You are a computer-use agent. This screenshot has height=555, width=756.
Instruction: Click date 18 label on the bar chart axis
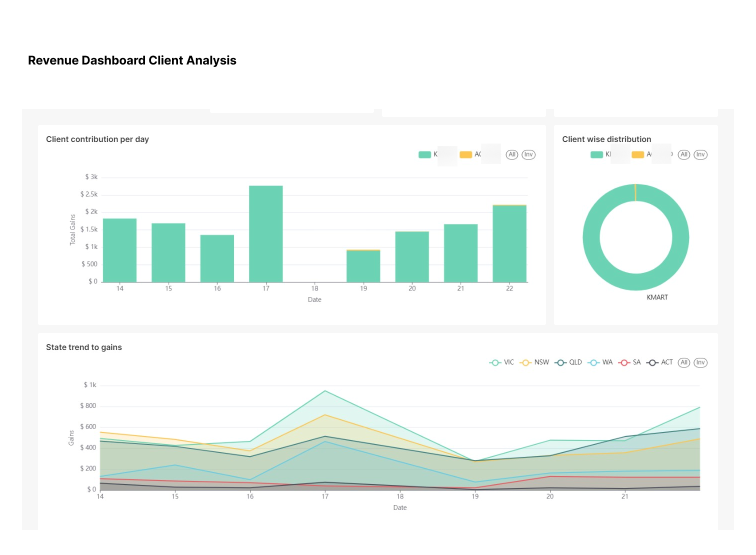tap(314, 288)
